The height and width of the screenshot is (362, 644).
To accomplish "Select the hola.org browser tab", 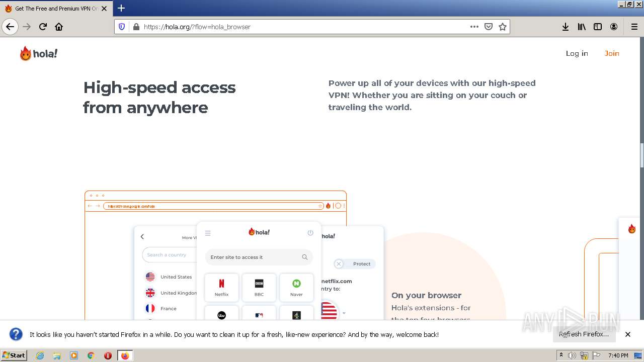I will [56, 9].
